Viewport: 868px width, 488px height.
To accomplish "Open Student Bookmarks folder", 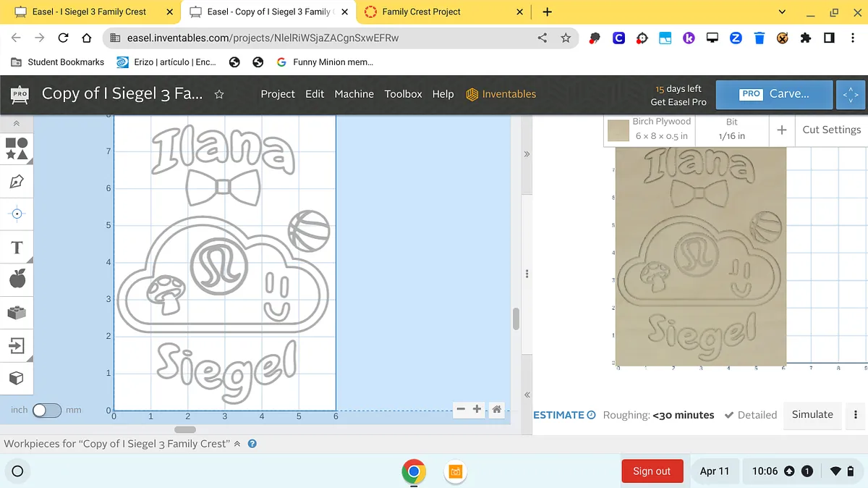I will (x=58, y=62).
